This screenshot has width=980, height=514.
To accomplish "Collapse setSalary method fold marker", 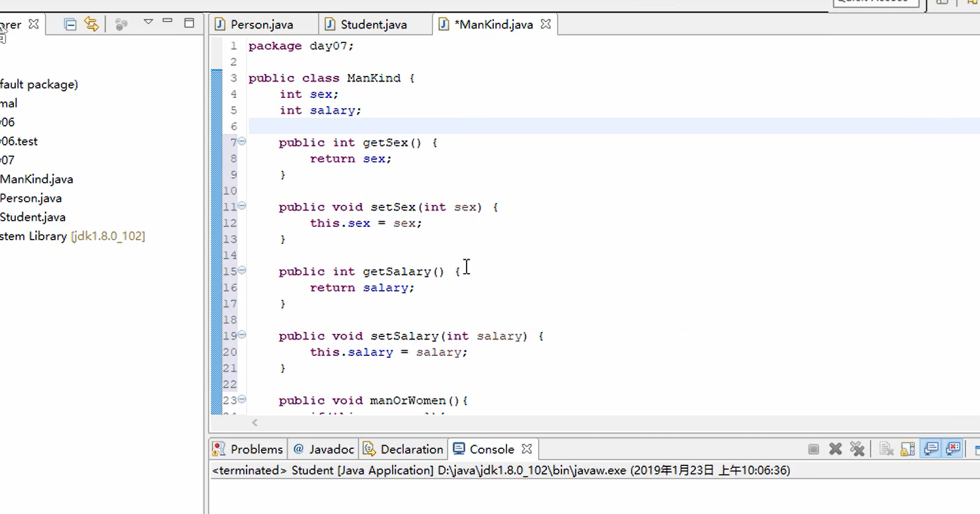I will [242, 335].
